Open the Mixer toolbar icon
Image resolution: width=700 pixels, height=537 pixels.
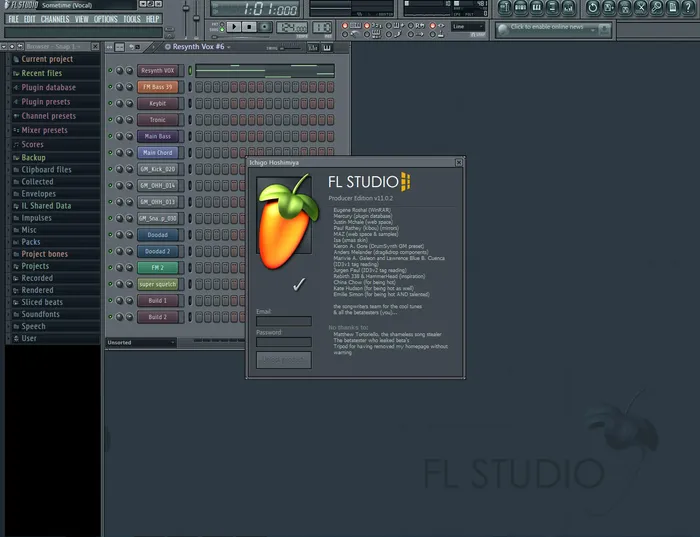(568, 7)
